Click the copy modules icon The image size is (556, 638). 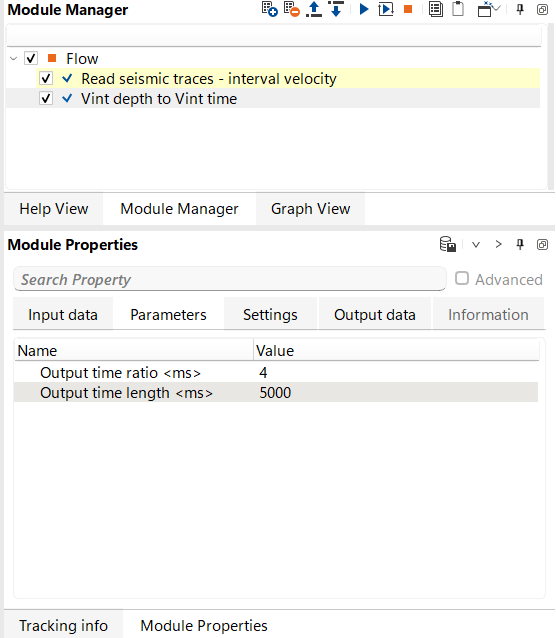point(436,9)
